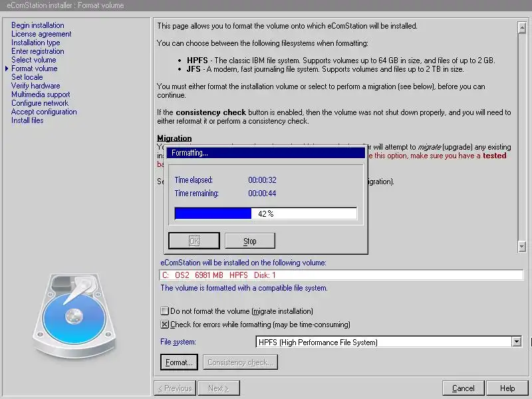
Task: Uncheck Check for errors while formatting
Action: tap(164, 324)
